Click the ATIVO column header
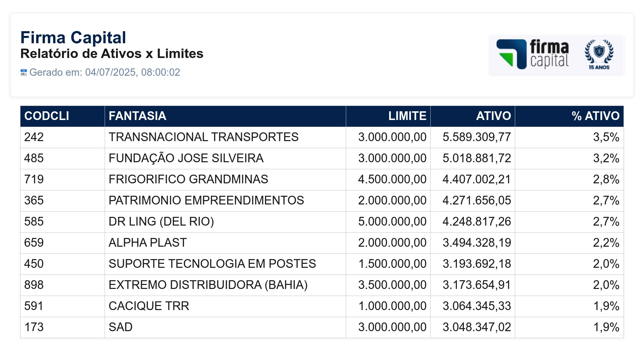Image resolution: width=644 pixels, height=362 pixels. pos(493,116)
